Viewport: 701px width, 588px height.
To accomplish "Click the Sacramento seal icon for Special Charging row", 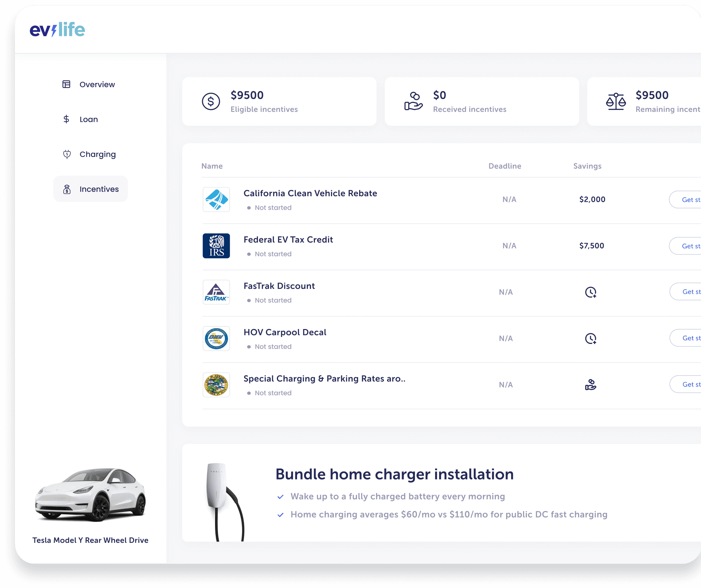I will tap(216, 385).
